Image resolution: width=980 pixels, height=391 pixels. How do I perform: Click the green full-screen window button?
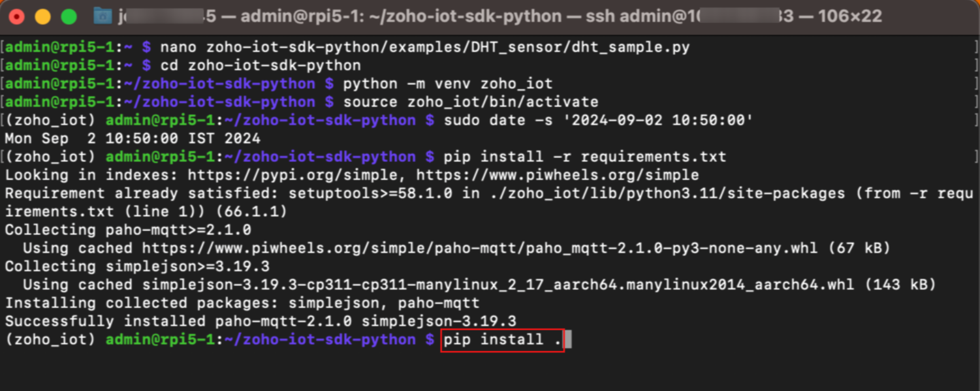pyautogui.click(x=69, y=17)
